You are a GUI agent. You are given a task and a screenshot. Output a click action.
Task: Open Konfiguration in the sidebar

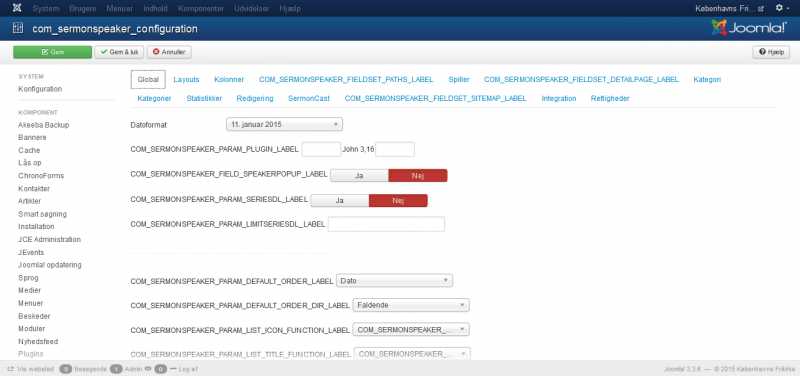coord(40,89)
